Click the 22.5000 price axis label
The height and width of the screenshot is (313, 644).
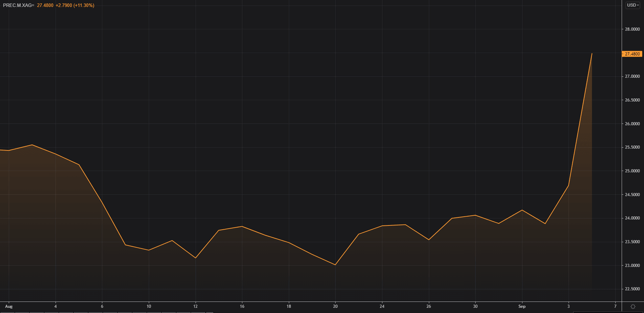pyautogui.click(x=632, y=289)
